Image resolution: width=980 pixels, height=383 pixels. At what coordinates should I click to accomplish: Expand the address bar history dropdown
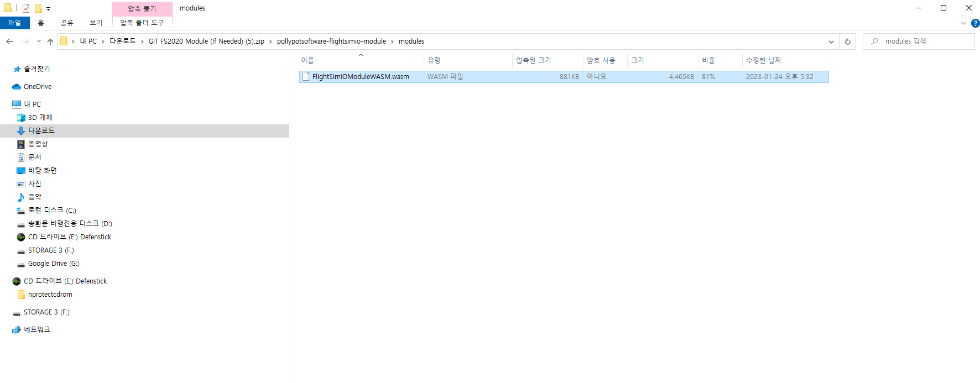click(831, 41)
